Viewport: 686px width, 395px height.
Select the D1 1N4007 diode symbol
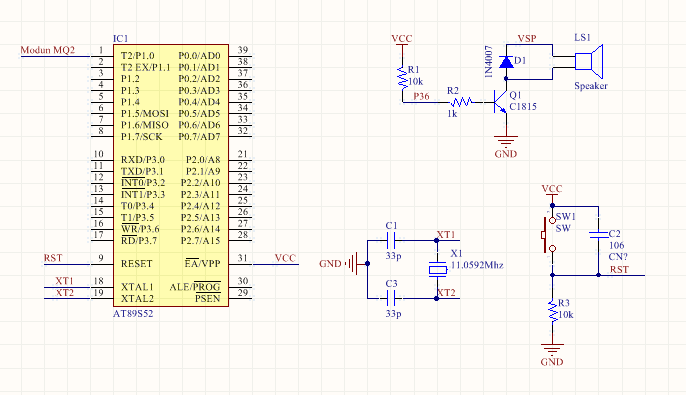click(x=506, y=62)
